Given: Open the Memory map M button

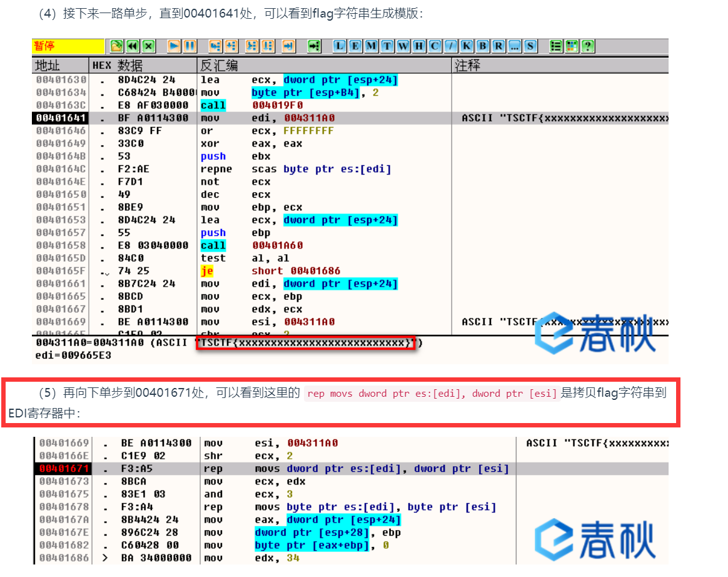Looking at the screenshot, I should tap(372, 46).
